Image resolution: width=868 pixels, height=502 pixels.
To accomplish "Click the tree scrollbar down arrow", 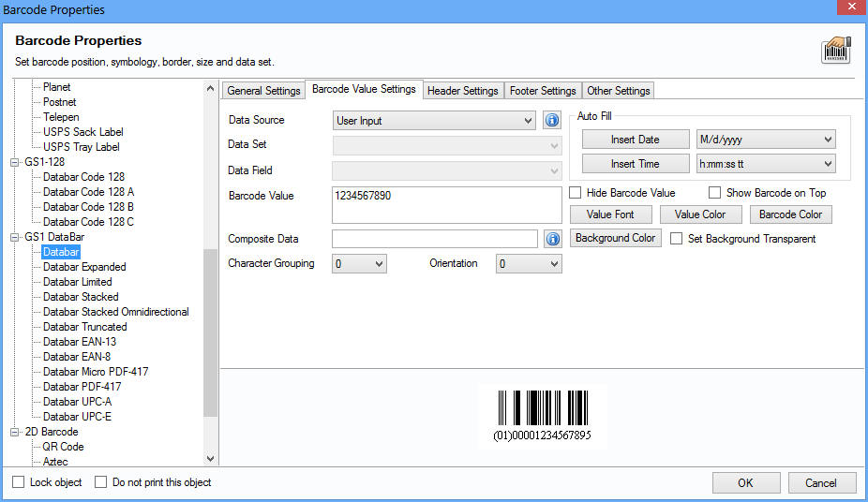I will tap(210, 458).
